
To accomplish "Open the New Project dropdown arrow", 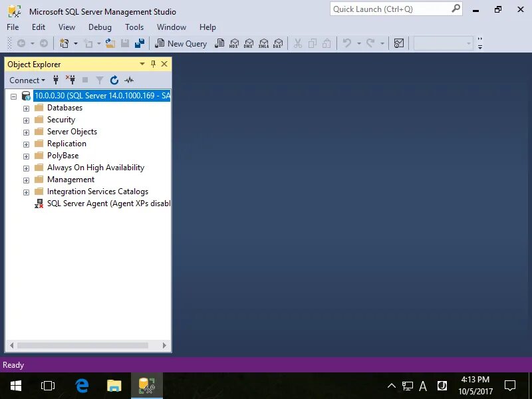I will click(76, 43).
